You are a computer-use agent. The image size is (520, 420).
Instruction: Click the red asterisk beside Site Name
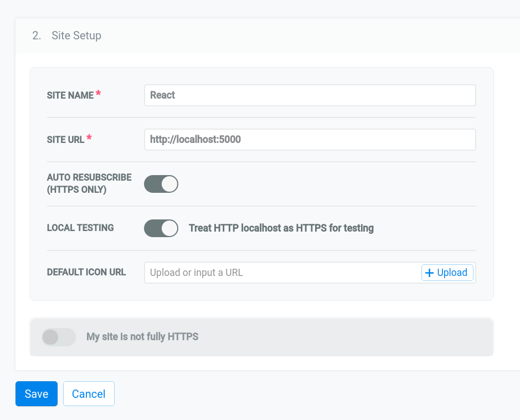click(x=98, y=93)
